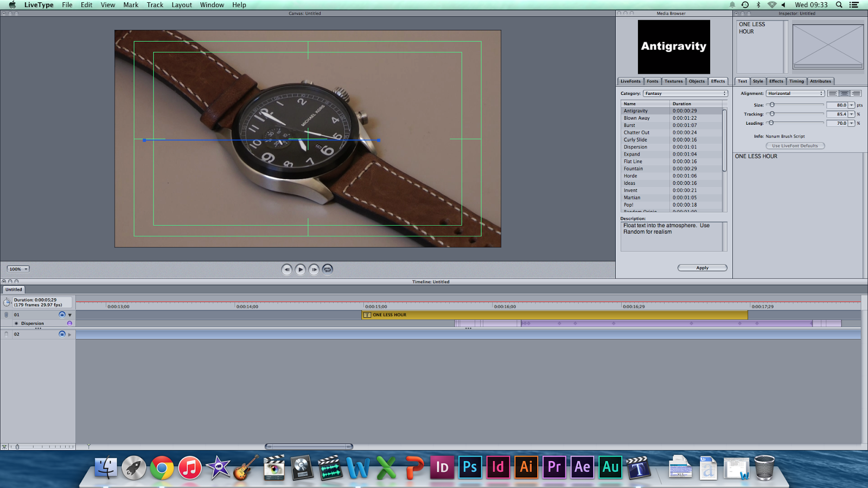Open Spotlight search in menu bar

click(x=839, y=5)
